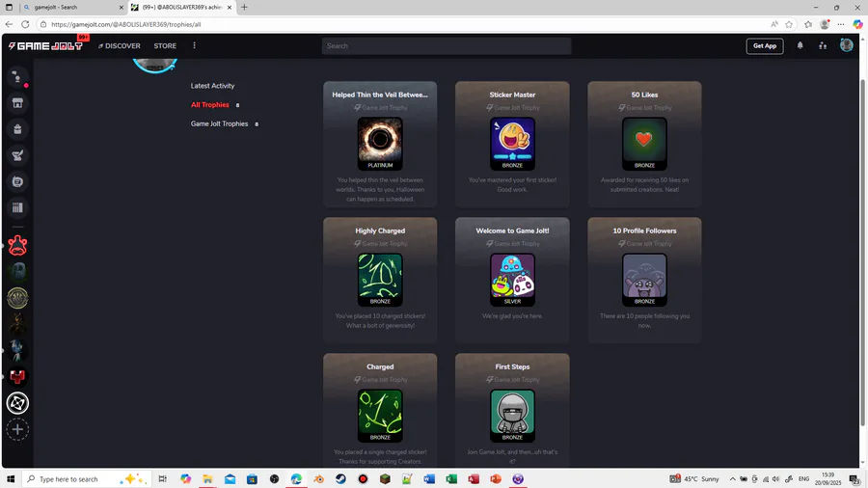868x488 pixels.
Task: Open the tab actions menu icon
Action: pos(9,7)
